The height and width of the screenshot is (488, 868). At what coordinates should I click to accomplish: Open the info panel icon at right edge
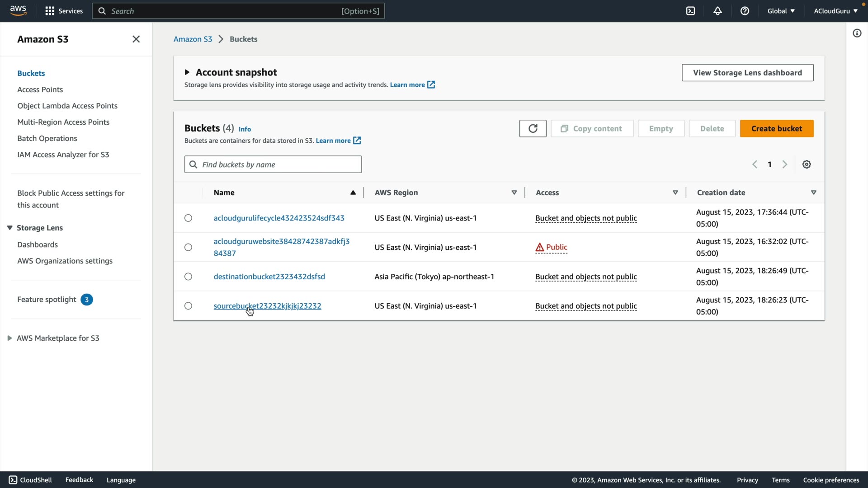point(857,33)
